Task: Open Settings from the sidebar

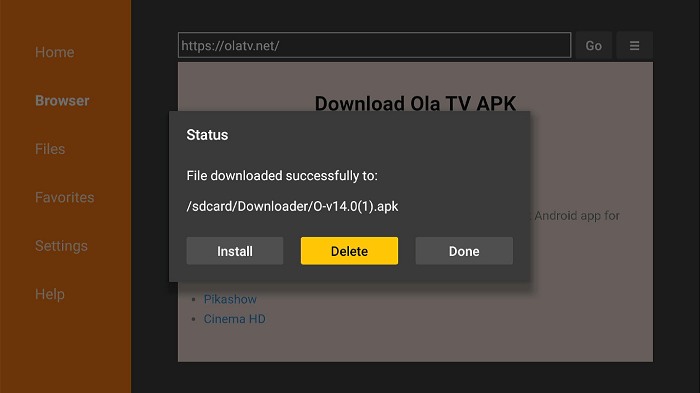Action: point(61,246)
